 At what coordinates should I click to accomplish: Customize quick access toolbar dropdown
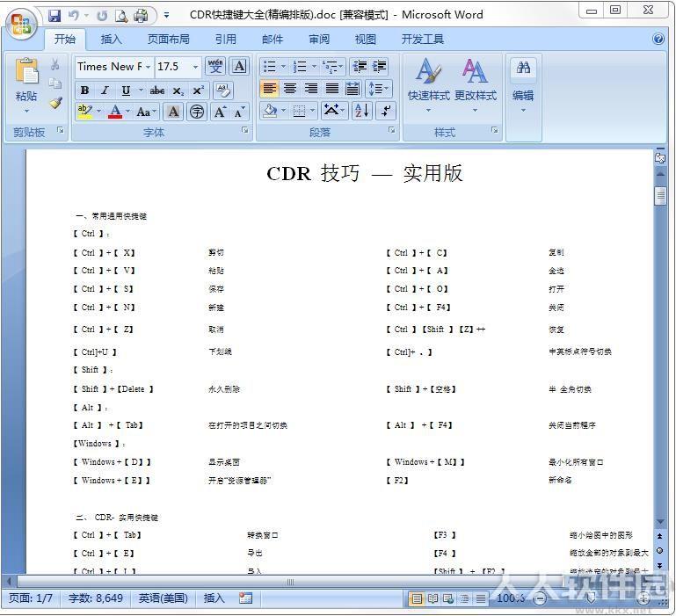166,16
